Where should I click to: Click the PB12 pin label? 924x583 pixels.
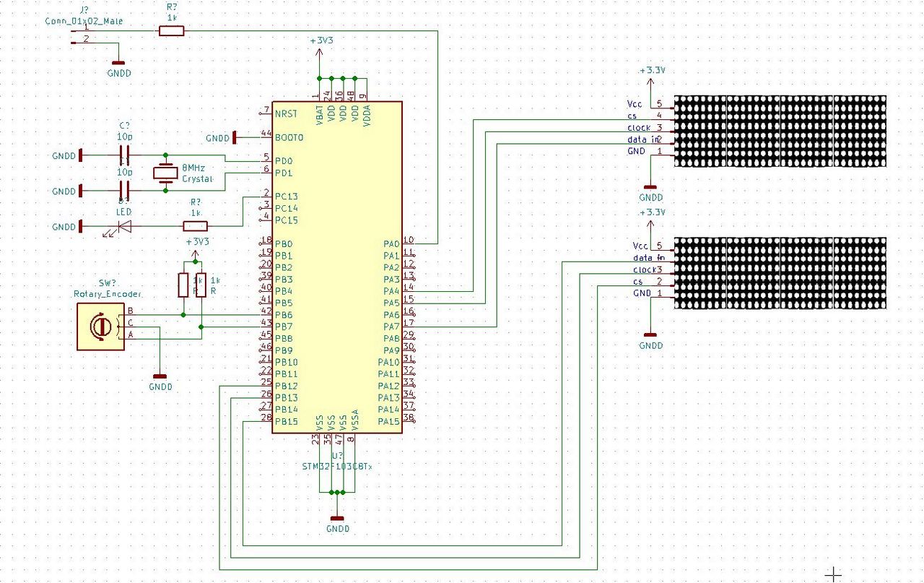(x=286, y=386)
